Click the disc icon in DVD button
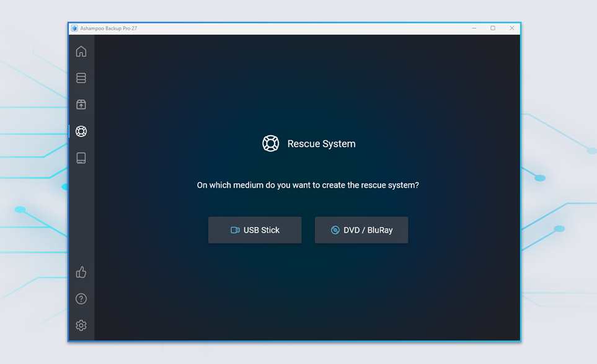This screenshot has width=597, height=364. click(x=335, y=230)
